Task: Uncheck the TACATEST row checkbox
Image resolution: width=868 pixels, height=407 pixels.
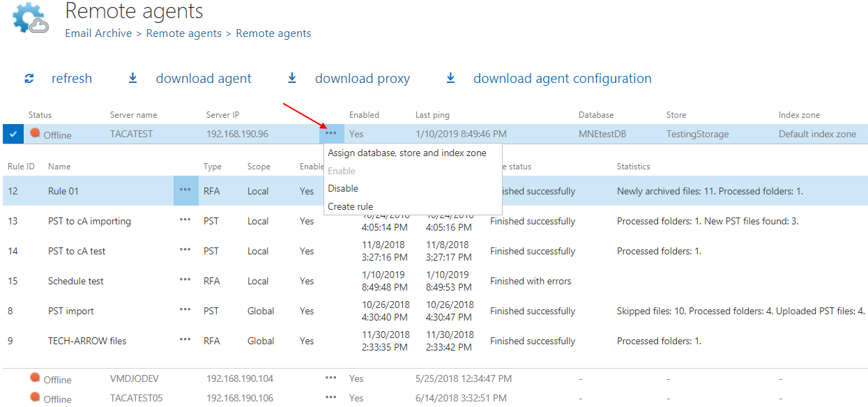Action: click(13, 134)
